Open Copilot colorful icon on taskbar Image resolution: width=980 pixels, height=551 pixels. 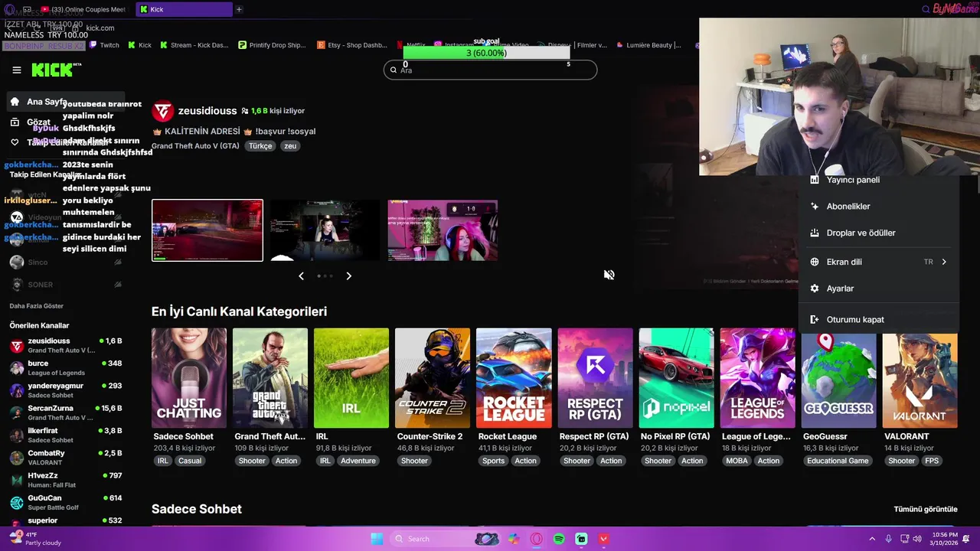(x=514, y=539)
